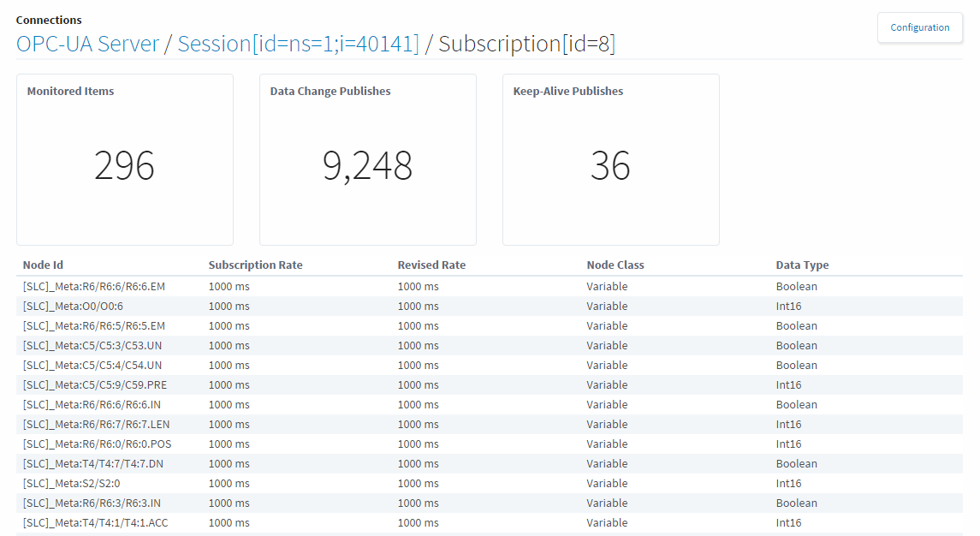Image resolution: width=980 pixels, height=536 pixels.
Task: Select the [SLC]_Meta:T4/T4:7/T4:7.DN row
Action: click(x=94, y=464)
